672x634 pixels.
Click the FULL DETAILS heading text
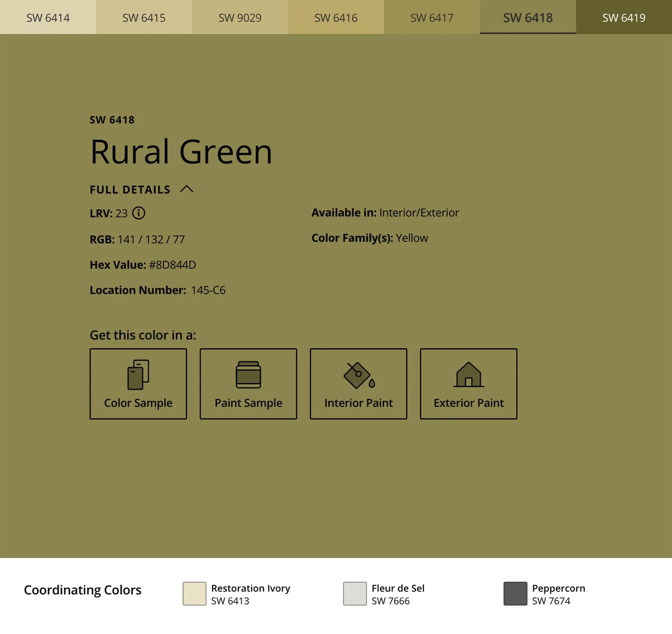[130, 190]
